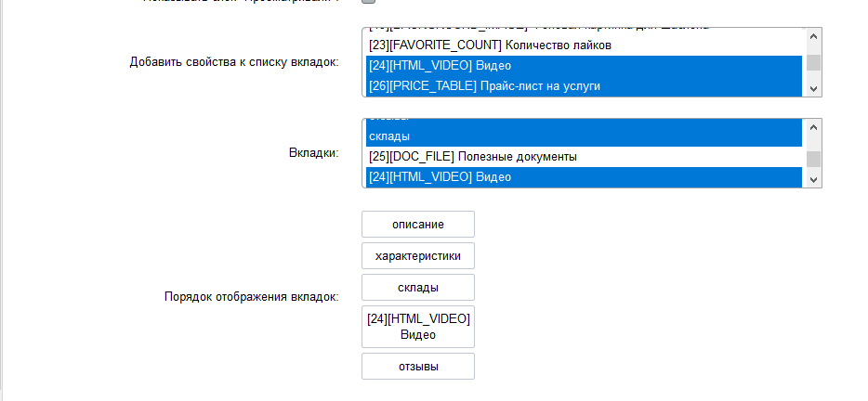868x401 pixels.
Task: Click the 'описание' tab order block
Action: tap(418, 224)
